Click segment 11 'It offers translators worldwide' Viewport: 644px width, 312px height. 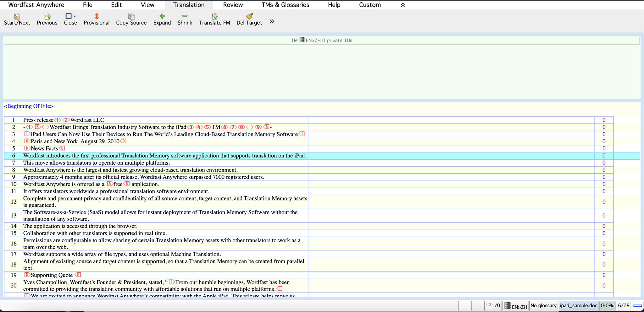[116, 191]
